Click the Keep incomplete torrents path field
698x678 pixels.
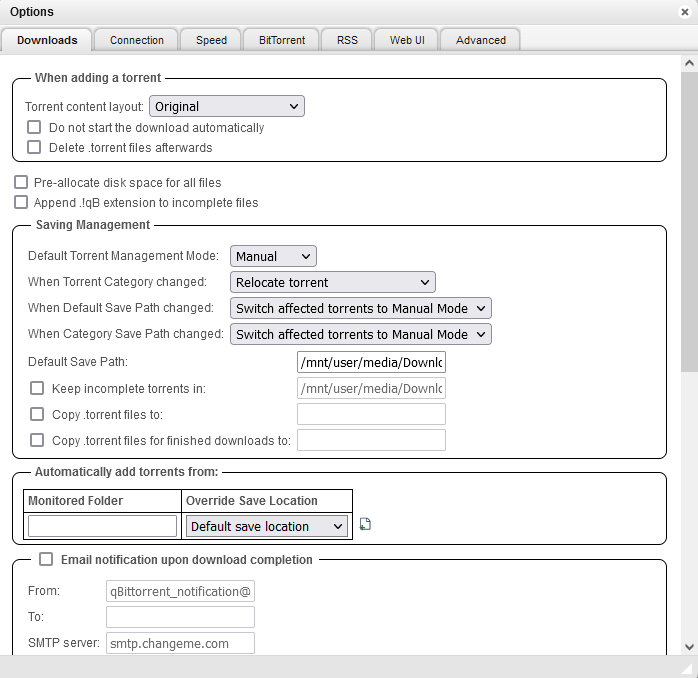371,388
